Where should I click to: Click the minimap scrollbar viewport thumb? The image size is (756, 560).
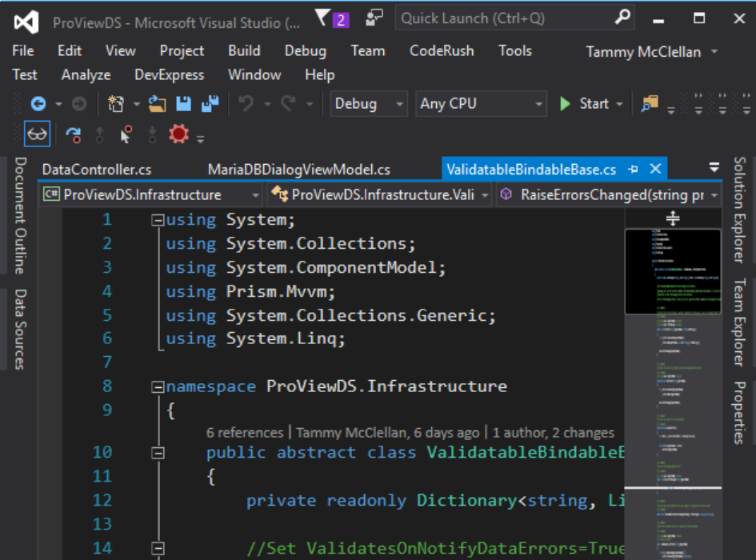(x=673, y=271)
